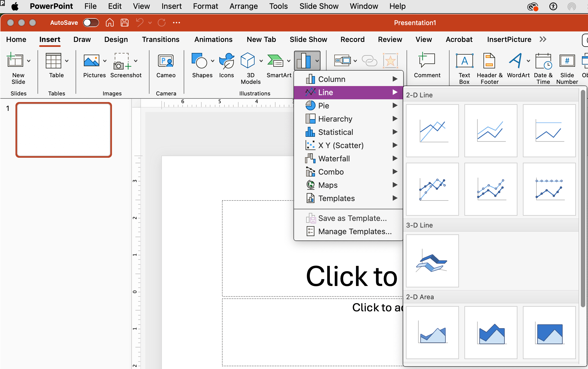The width and height of the screenshot is (588, 369).
Task: Insert Date & Time
Action: click(x=543, y=61)
